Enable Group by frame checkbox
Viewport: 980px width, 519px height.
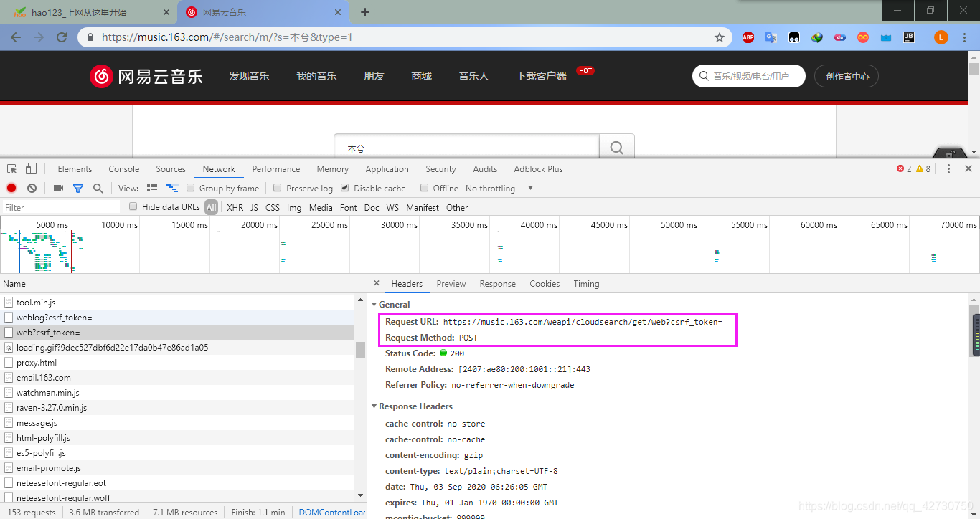(191, 188)
